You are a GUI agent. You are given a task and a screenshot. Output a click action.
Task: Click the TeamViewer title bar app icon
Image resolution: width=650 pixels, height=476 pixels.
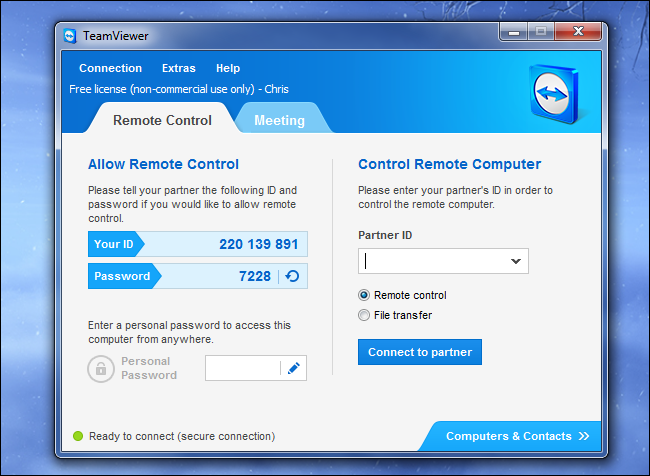[x=70, y=36]
